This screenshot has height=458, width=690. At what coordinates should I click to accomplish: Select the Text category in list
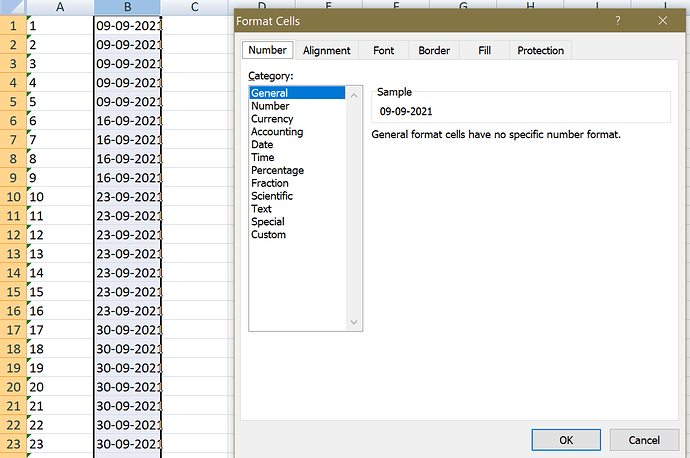click(x=261, y=209)
